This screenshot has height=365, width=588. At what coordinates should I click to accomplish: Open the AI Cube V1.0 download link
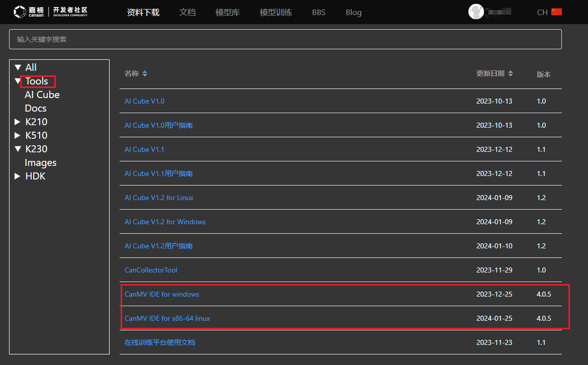pyautogui.click(x=144, y=101)
